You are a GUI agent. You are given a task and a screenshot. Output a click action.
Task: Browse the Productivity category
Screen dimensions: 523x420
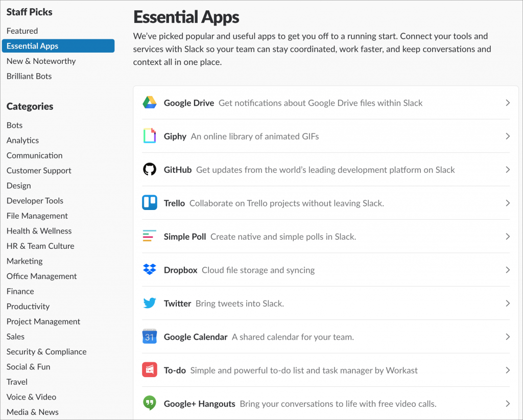28,306
